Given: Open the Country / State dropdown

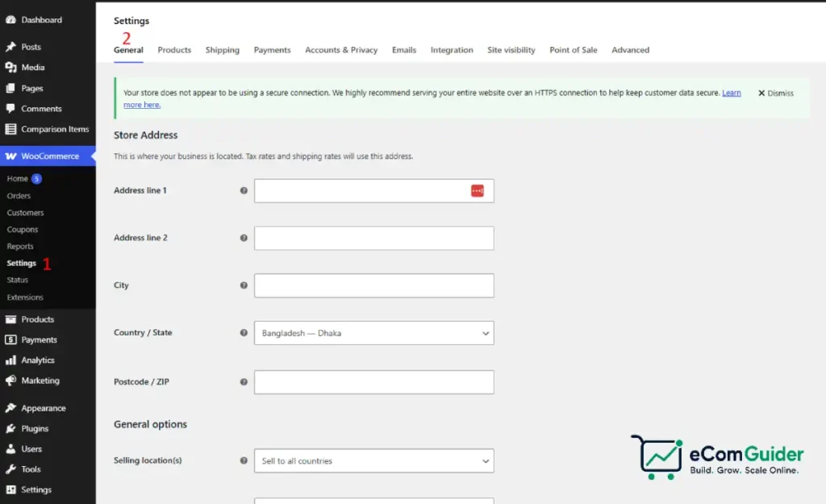Looking at the screenshot, I should point(374,333).
